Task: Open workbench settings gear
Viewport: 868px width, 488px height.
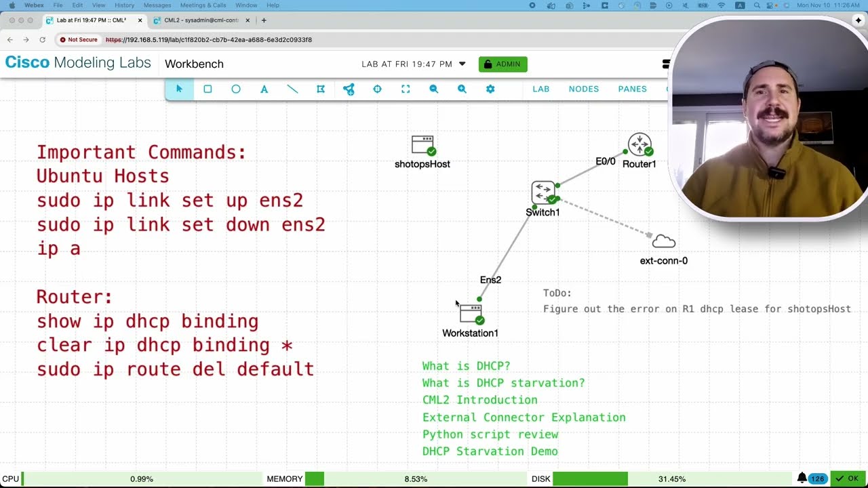Action: 490,89
